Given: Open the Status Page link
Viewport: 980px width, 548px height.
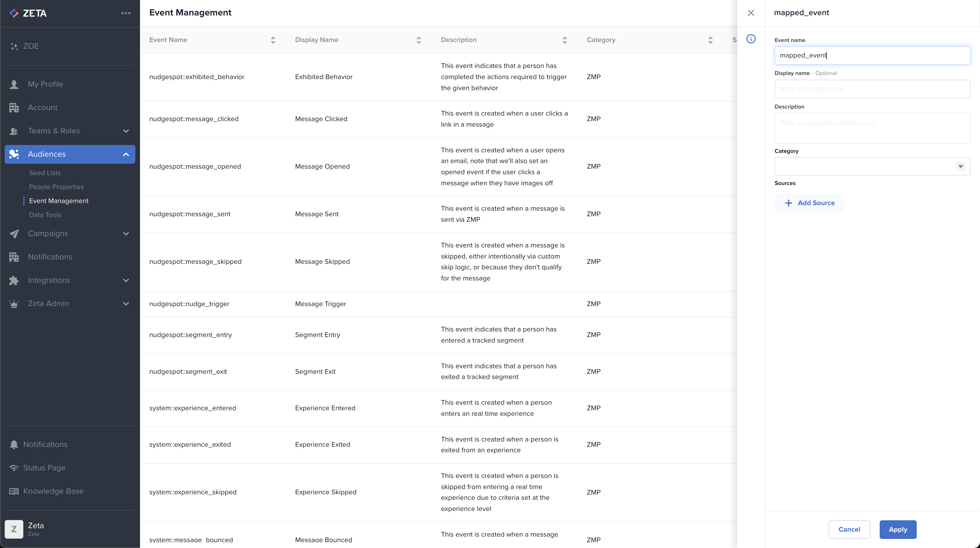Looking at the screenshot, I should (x=44, y=468).
